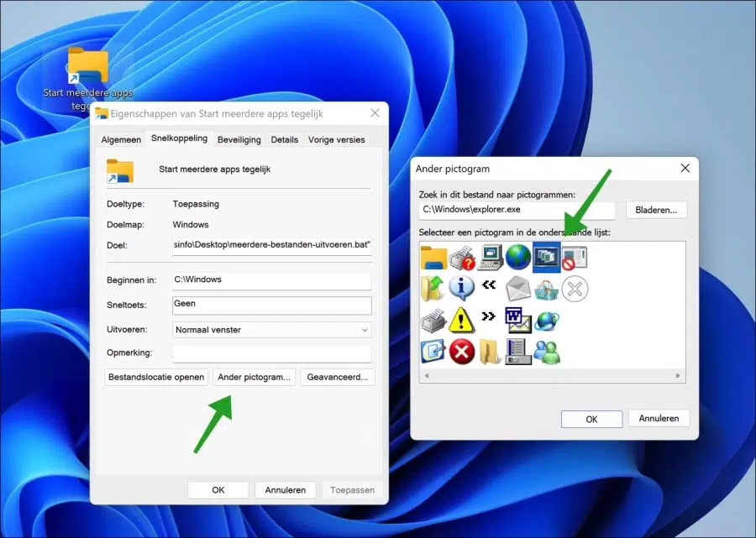Select the shopping basket pictogram
756x538 pixels.
(x=547, y=289)
